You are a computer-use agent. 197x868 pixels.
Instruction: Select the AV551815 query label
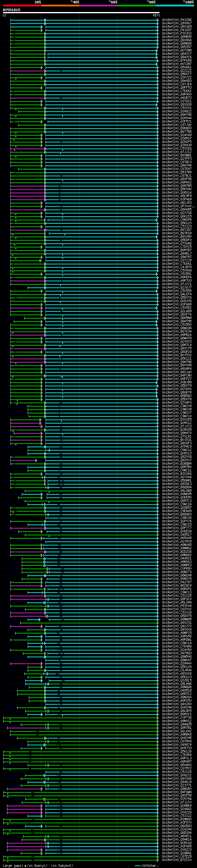coord(11,10)
